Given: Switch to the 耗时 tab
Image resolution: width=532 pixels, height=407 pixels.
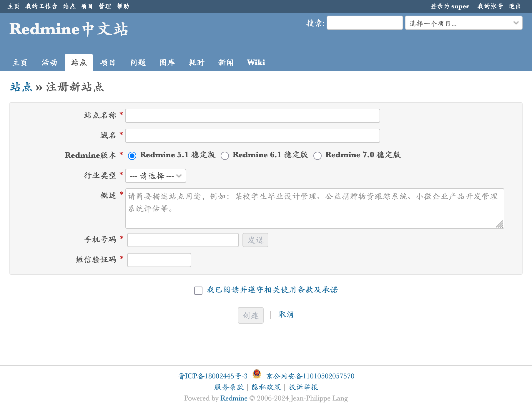Looking at the screenshot, I should [x=196, y=63].
